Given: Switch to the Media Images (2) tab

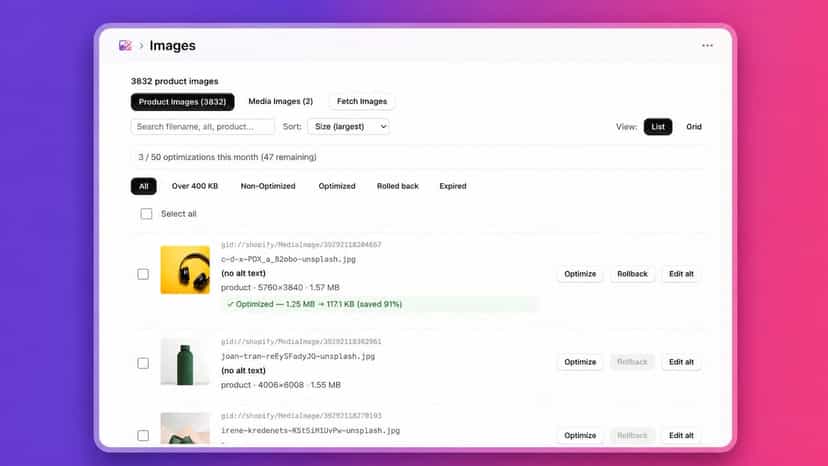Looking at the screenshot, I should click(280, 101).
